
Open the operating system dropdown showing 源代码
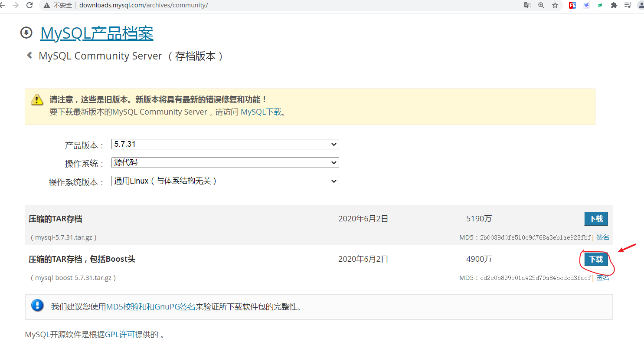(225, 162)
